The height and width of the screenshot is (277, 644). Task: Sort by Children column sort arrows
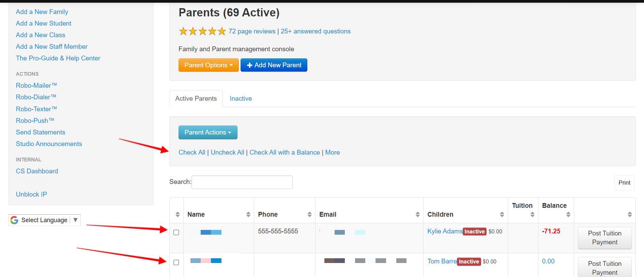502,214
